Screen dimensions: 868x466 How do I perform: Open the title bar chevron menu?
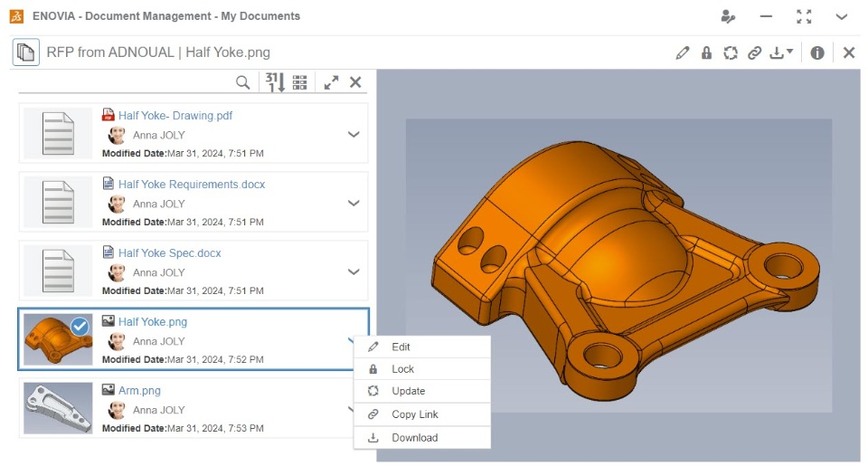842,16
